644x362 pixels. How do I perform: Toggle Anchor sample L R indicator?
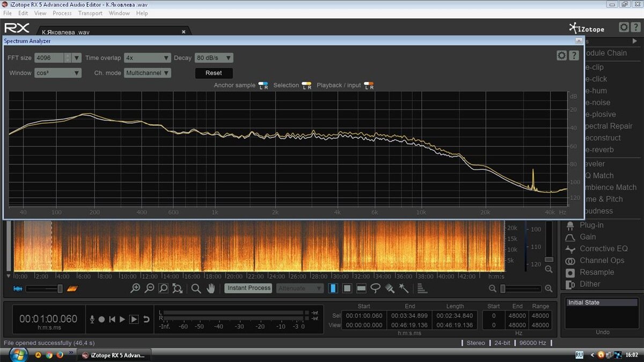pos(263,85)
